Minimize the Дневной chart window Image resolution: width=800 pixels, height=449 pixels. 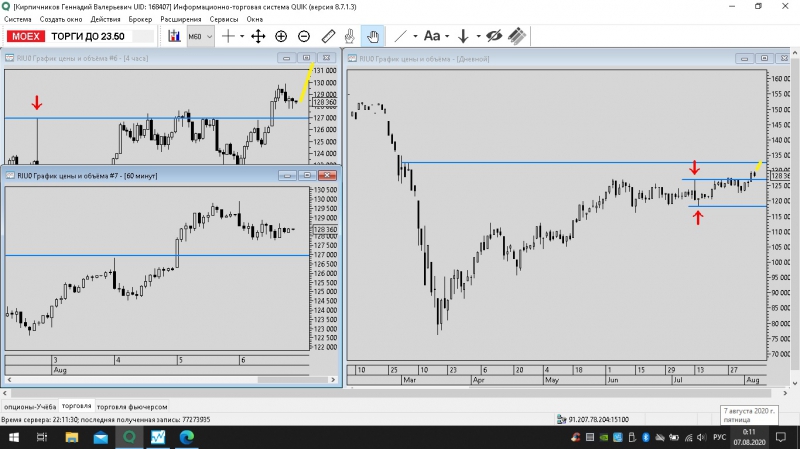point(744,59)
